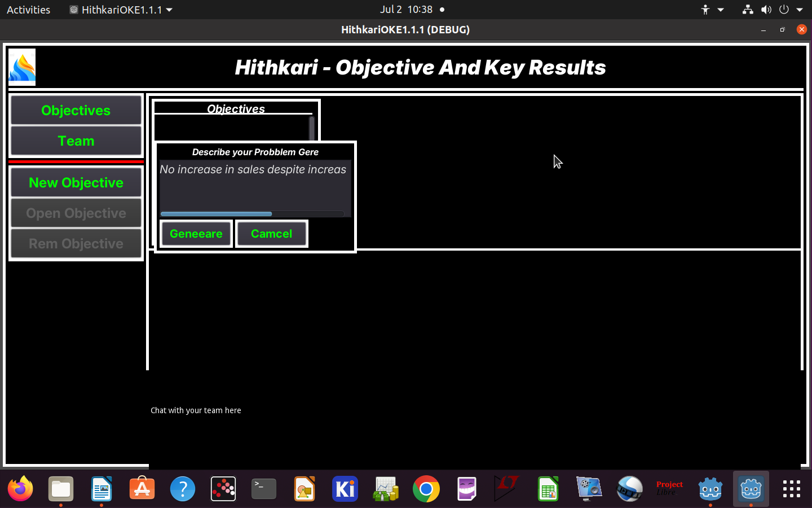Image resolution: width=812 pixels, height=508 pixels.
Task: Click the horizontal scrollbar in problem text box
Action: tap(217, 214)
